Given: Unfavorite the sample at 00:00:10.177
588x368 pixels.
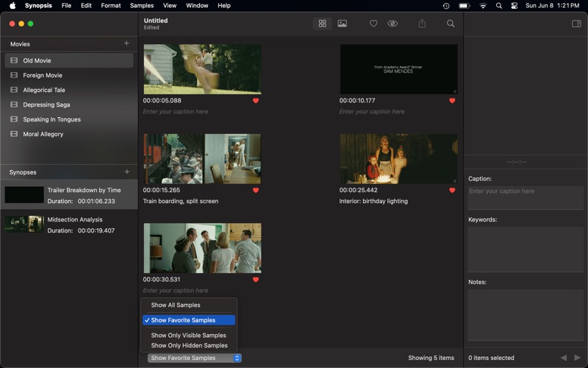Looking at the screenshot, I should 452,101.
